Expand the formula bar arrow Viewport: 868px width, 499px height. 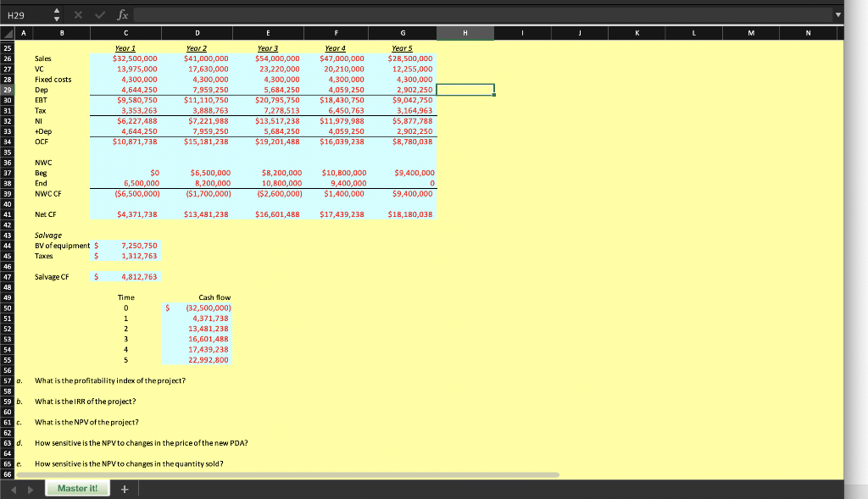click(x=838, y=15)
